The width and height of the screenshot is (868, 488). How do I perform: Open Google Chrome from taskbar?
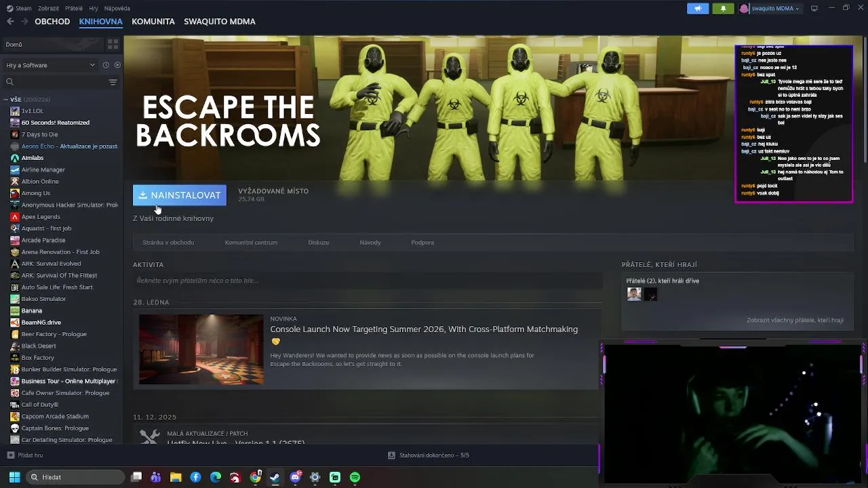tap(256, 477)
